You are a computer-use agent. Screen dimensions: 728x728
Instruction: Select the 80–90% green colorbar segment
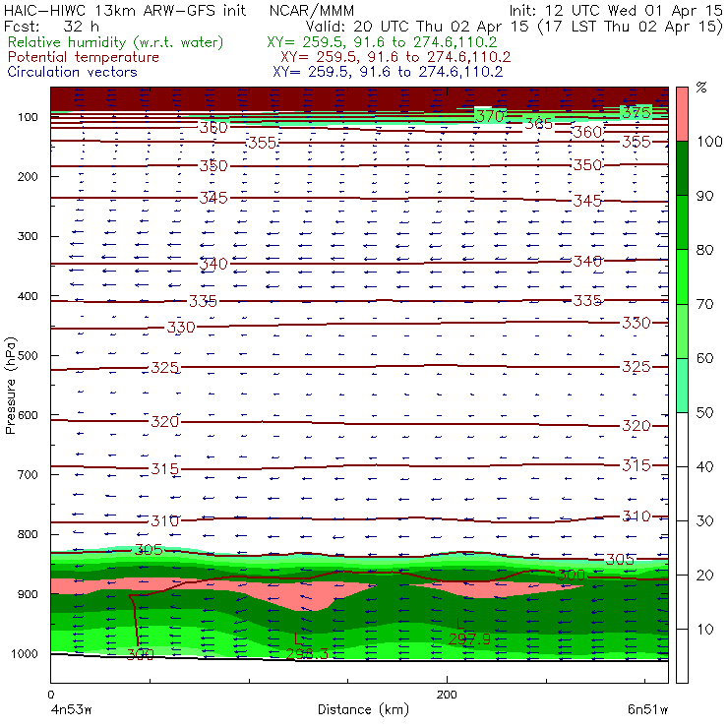(682, 222)
